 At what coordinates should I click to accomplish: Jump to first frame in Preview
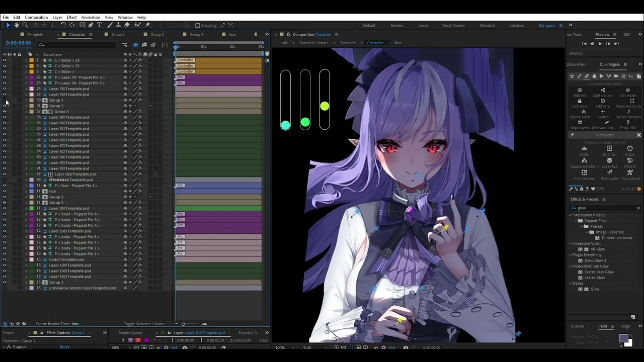tap(584, 44)
